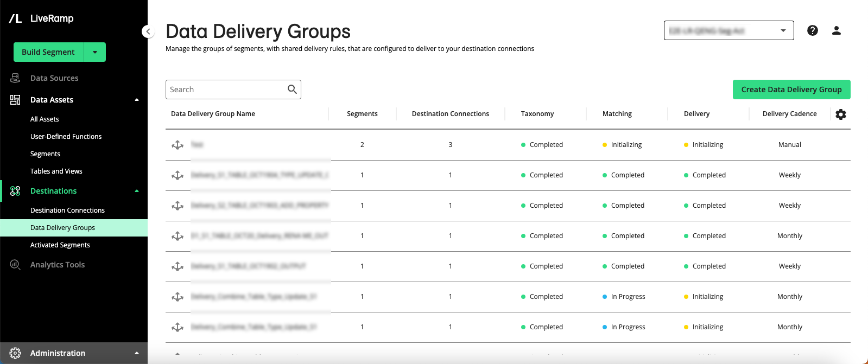Open All Assets in the sidebar
The image size is (868, 364).
pos(45,119)
